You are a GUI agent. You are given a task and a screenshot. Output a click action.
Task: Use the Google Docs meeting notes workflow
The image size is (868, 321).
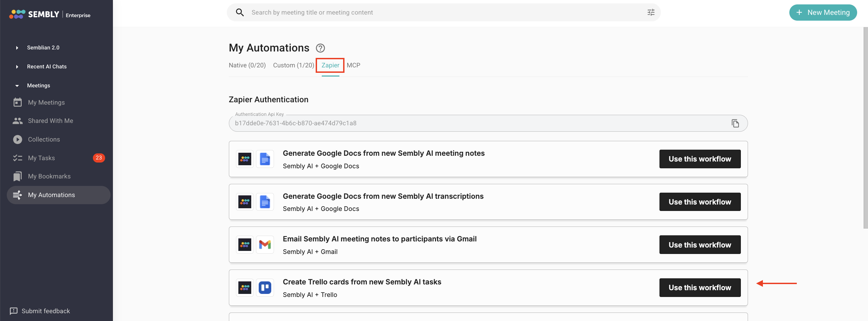tap(700, 159)
